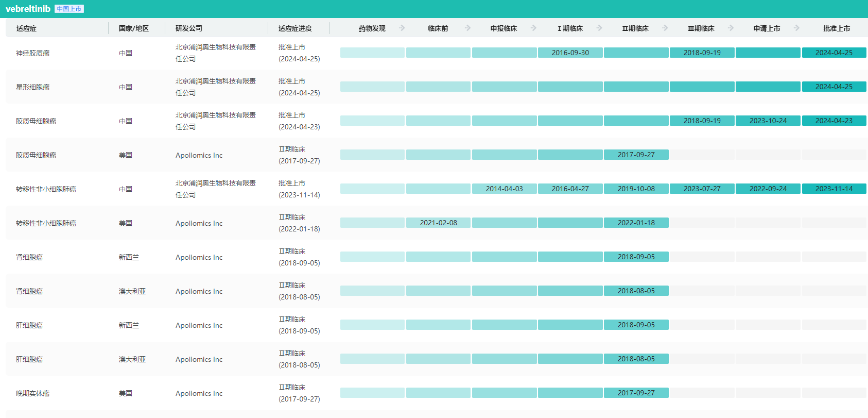The height and width of the screenshot is (418, 868).
Task: Select the 2023-11-14 approval milestone bar
Action: 834,189
